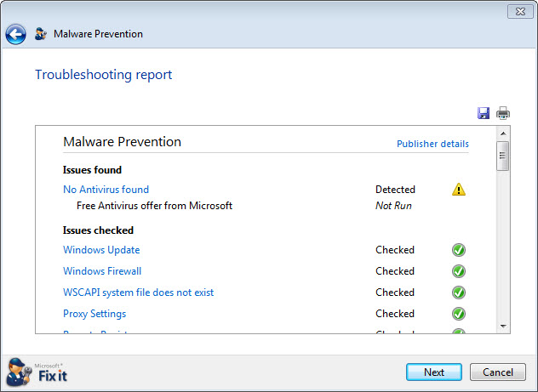
Task: Open WSCAPI system file does not exist link
Action: tap(139, 293)
